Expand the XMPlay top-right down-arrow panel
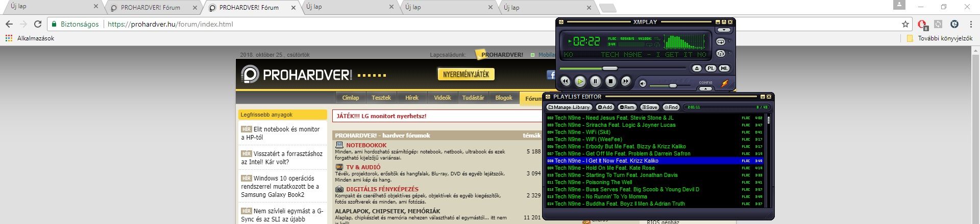980x224 pixels. pyautogui.click(x=724, y=30)
